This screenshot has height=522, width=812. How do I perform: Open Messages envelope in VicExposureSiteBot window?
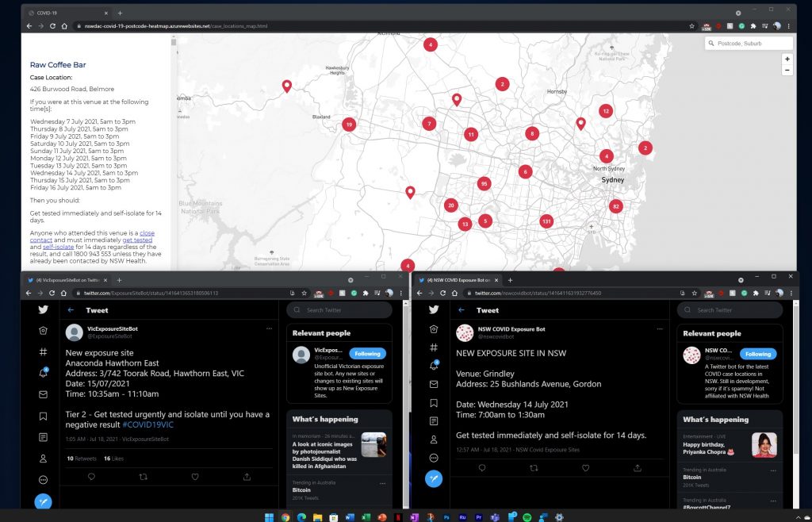[44, 394]
